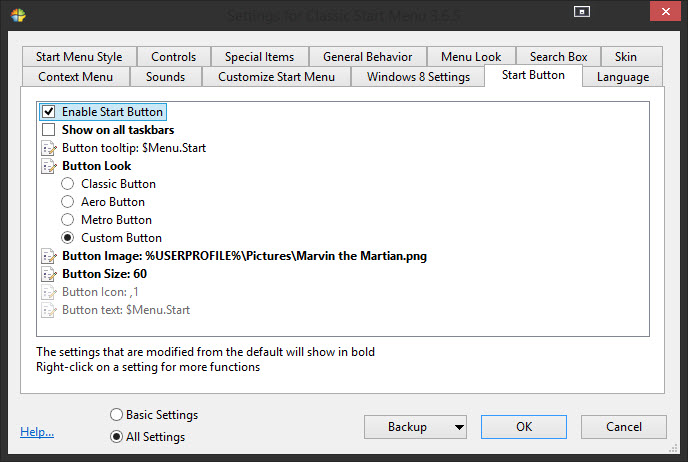Click the greyed Button Icon setting icon
The width and height of the screenshot is (688, 462).
(x=49, y=292)
